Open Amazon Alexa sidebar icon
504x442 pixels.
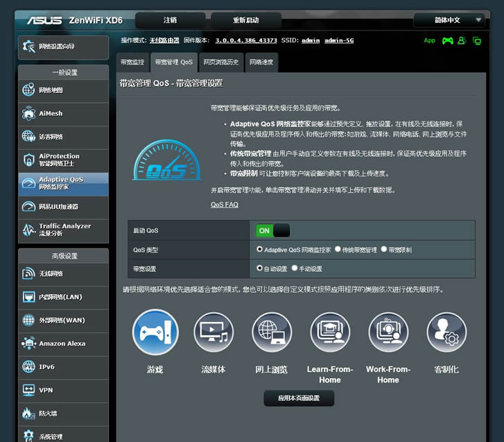(28, 343)
